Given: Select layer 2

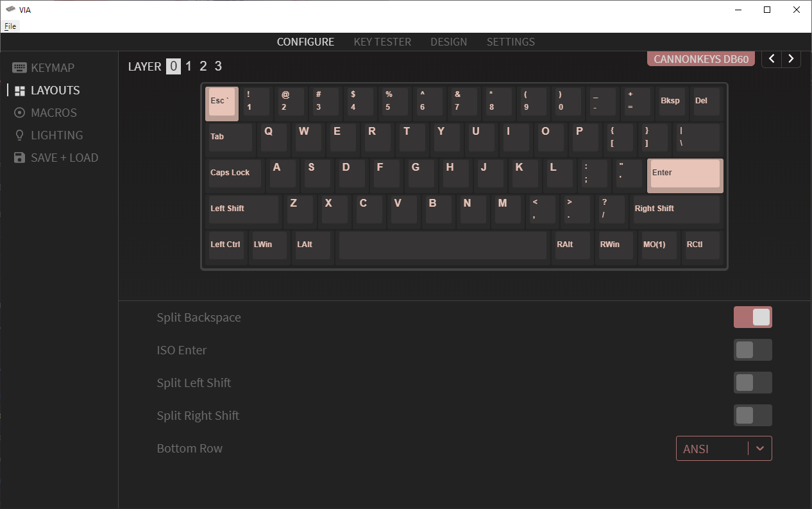Looking at the screenshot, I should tap(203, 66).
